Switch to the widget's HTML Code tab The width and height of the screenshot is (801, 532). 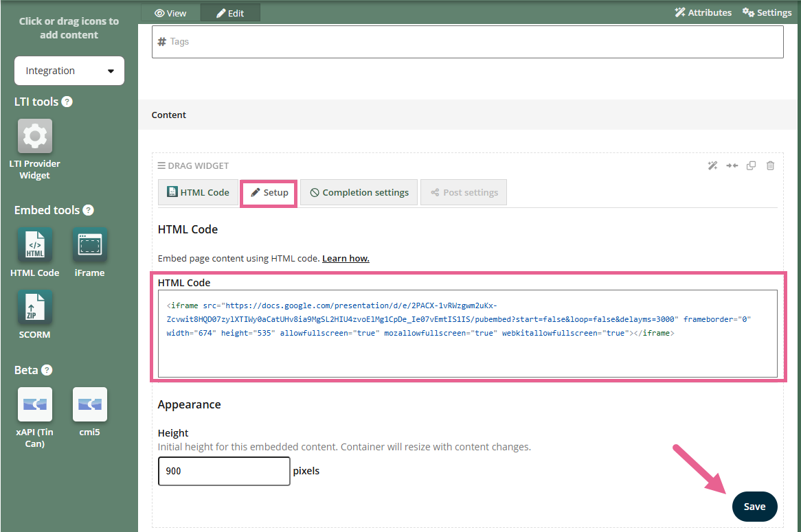click(198, 192)
